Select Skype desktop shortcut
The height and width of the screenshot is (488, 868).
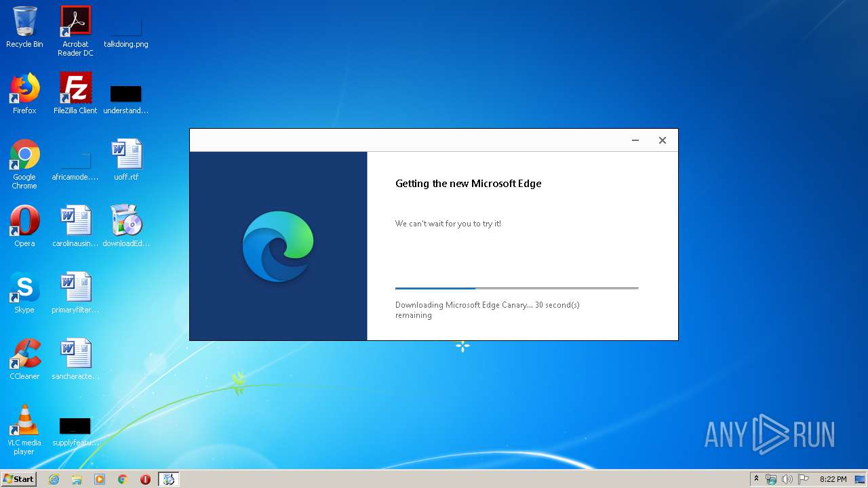point(24,293)
